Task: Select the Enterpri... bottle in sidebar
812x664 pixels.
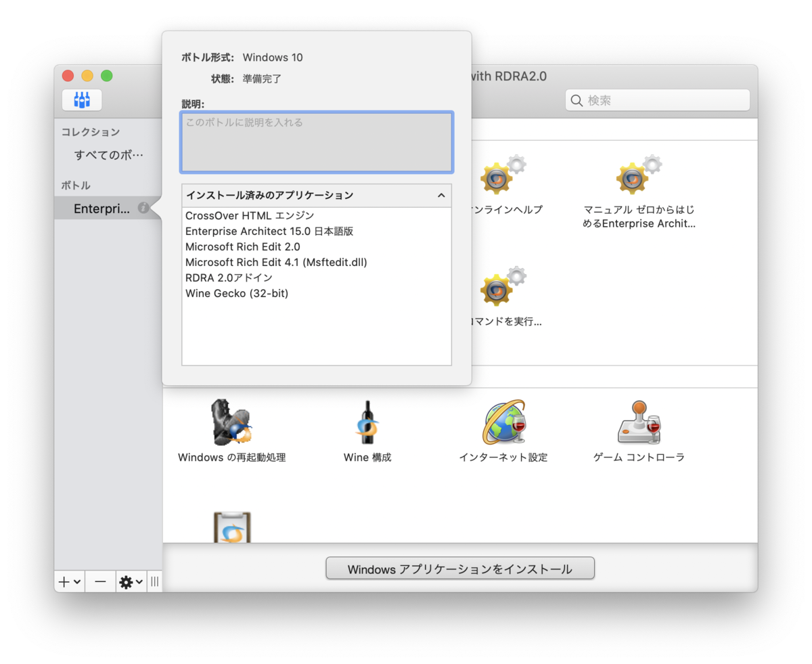Action: click(x=108, y=208)
